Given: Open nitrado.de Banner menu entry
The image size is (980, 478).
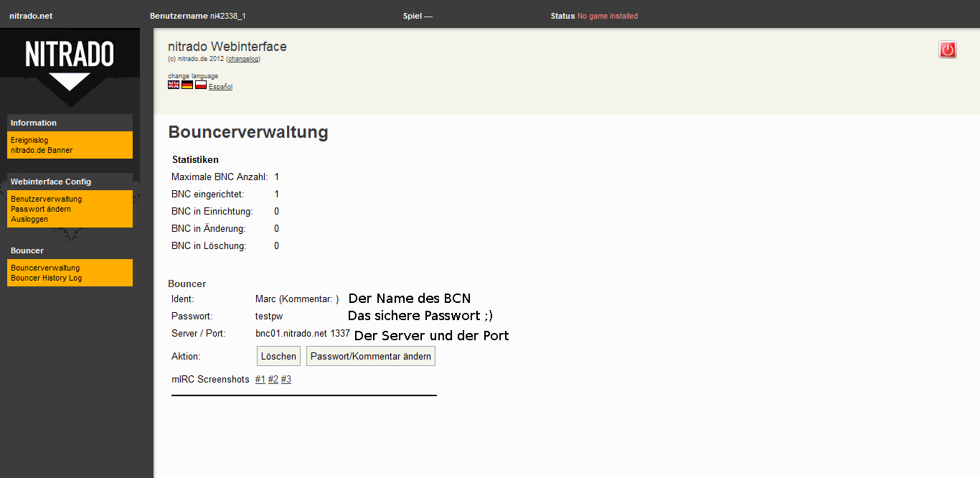Looking at the screenshot, I should (x=42, y=151).
